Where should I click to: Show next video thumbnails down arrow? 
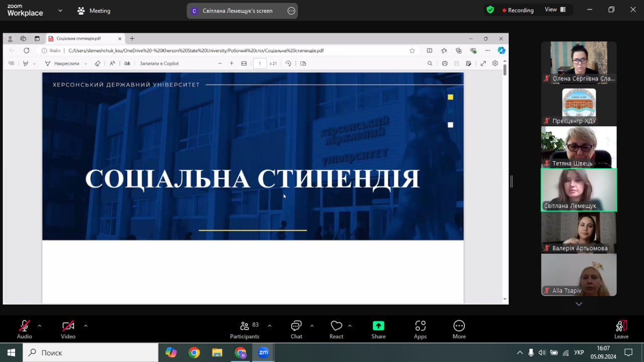point(579,304)
